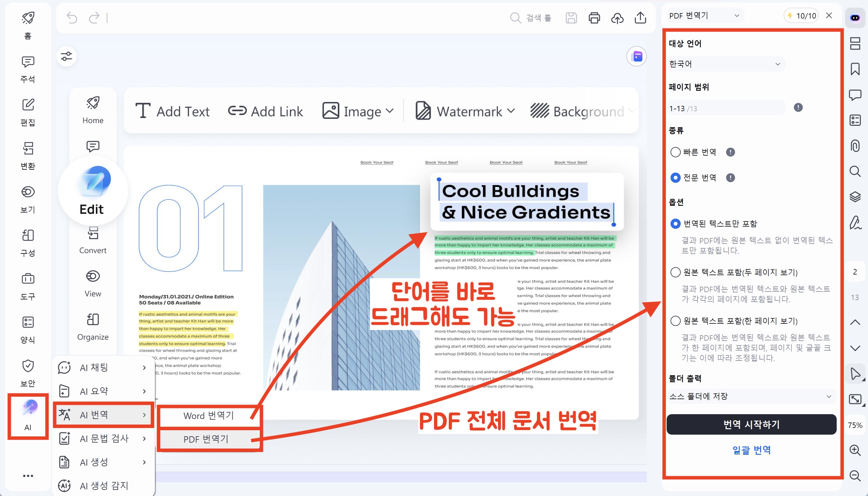868x496 pixels.
Task: Open the 소스 폴더에 저장 output dropdown
Action: coord(751,396)
